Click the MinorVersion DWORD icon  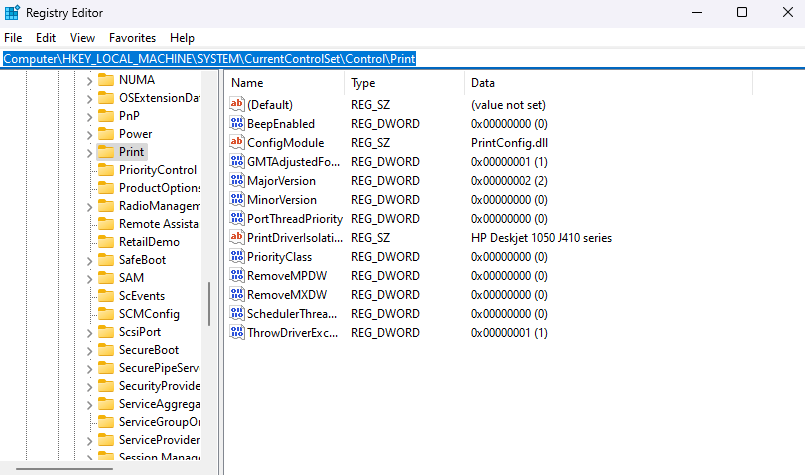click(x=236, y=199)
